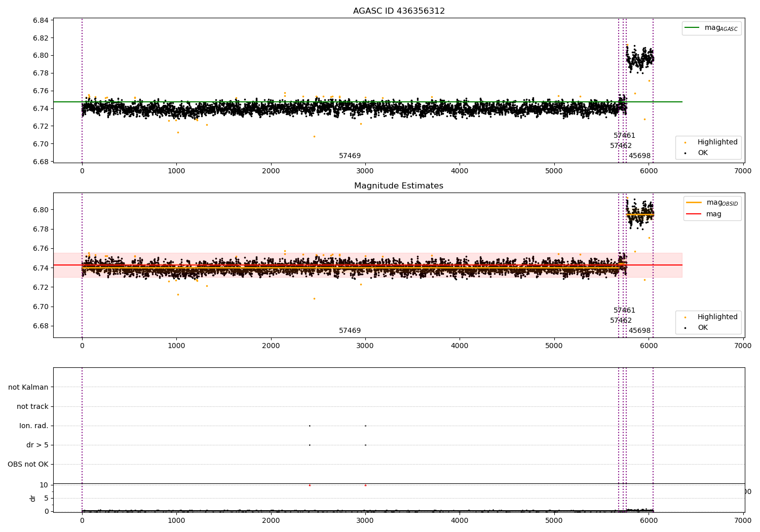Click the 'OBS not OK' row label
This screenshot has width=760, height=532.
coord(28,465)
